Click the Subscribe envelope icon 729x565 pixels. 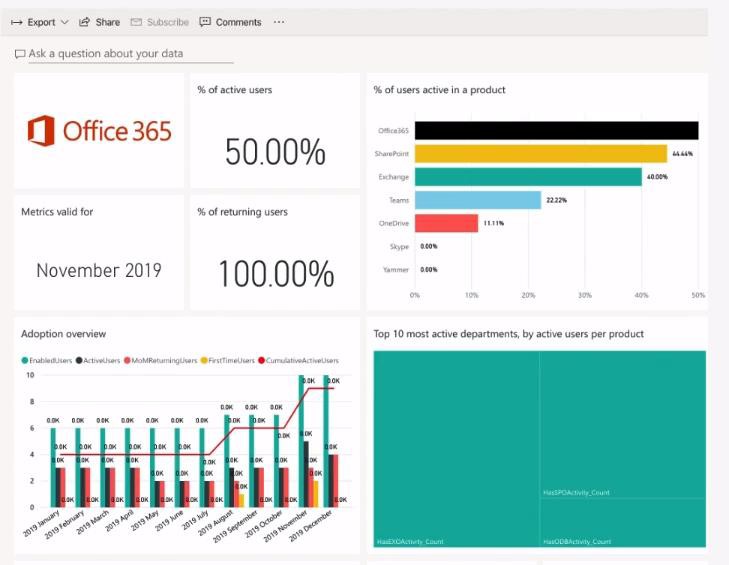click(136, 22)
